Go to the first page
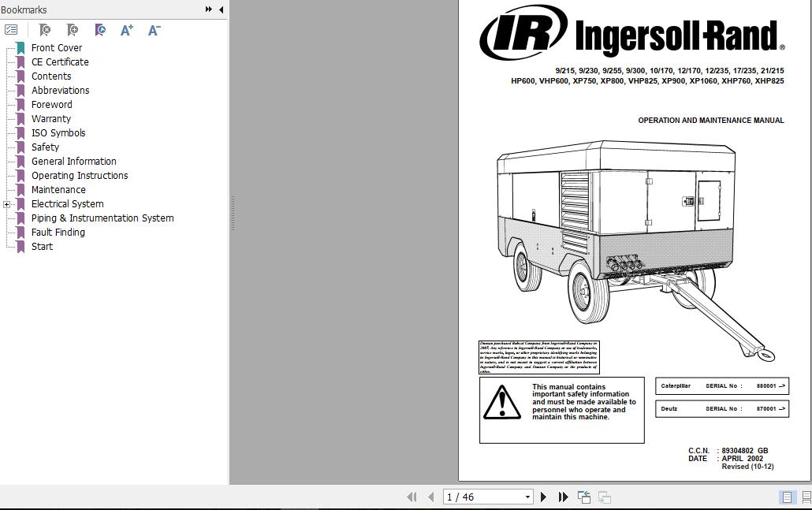The image size is (812, 510). click(412, 497)
